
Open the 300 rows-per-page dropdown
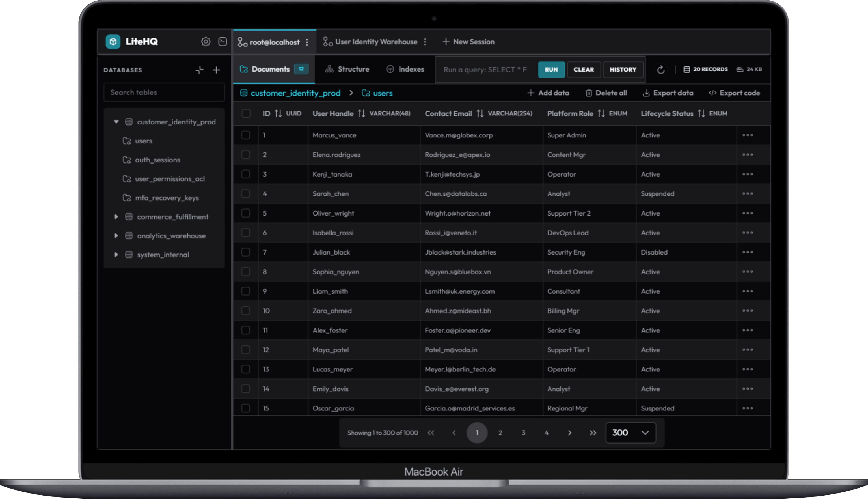[x=631, y=433]
